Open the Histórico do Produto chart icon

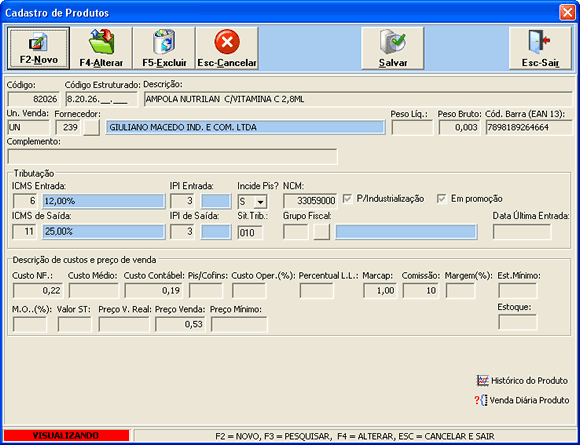[483, 380]
